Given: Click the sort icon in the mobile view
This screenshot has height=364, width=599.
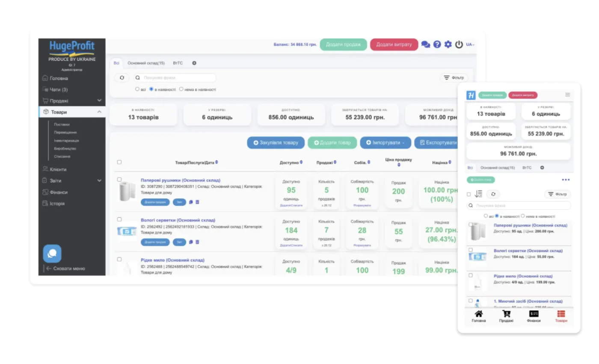Looking at the screenshot, I should coord(479,194).
